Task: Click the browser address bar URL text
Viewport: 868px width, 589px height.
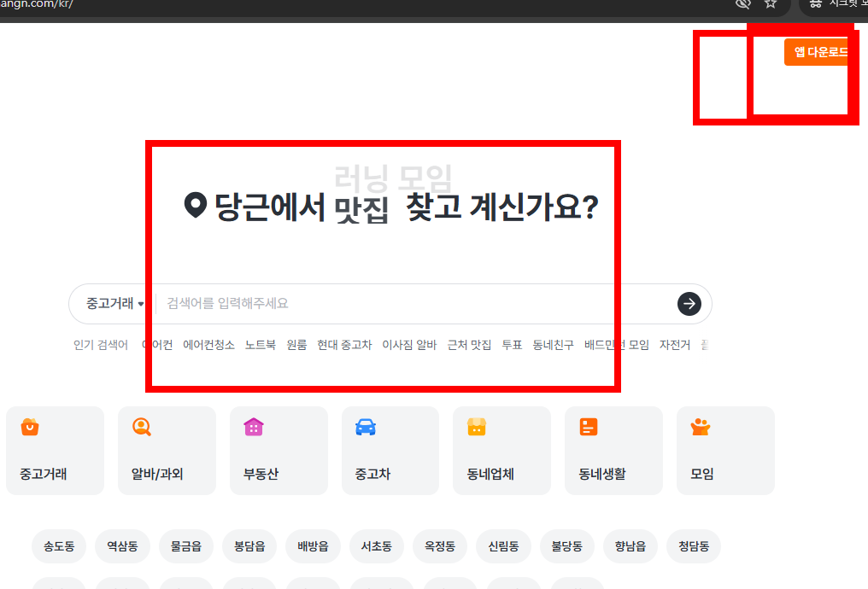Action: [x=37, y=4]
